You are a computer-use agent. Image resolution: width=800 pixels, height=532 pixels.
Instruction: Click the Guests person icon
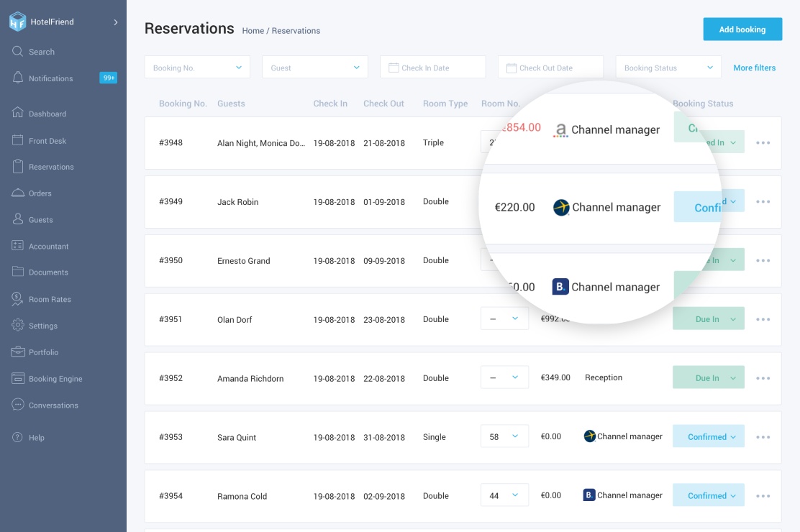point(17,219)
